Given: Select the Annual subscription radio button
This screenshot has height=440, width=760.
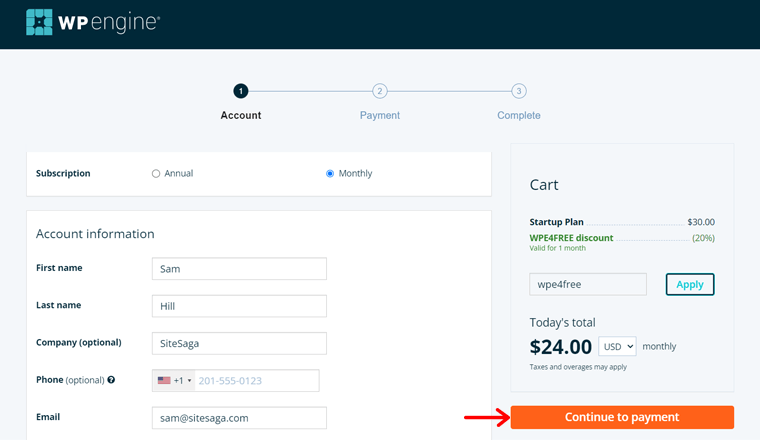Looking at the screenshot, I should (x=156, y=173).
